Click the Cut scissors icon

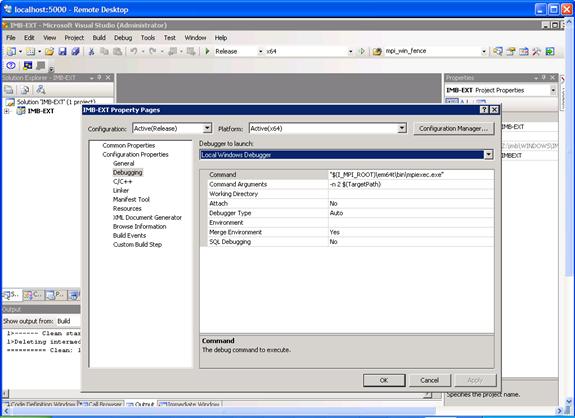pos(92,52)
